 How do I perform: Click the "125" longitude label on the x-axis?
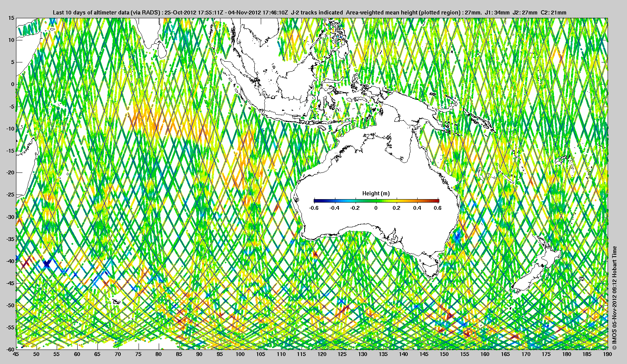[x=342, y=354]
